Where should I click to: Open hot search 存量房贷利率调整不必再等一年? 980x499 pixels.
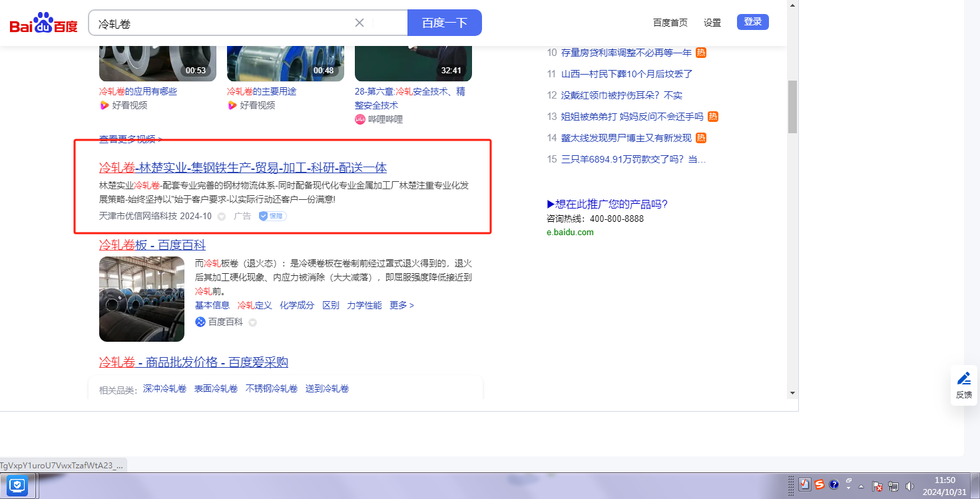(x=626, y=53)
